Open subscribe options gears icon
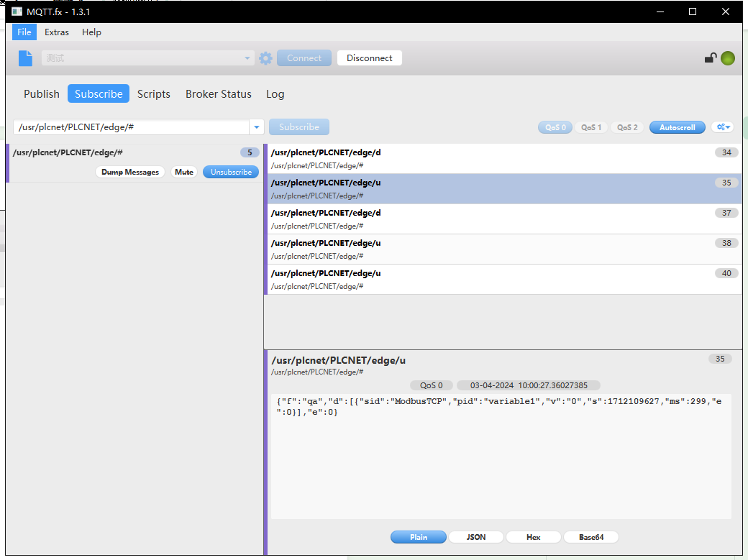This screenshot has width=748, height=560. tap(722, 127)
